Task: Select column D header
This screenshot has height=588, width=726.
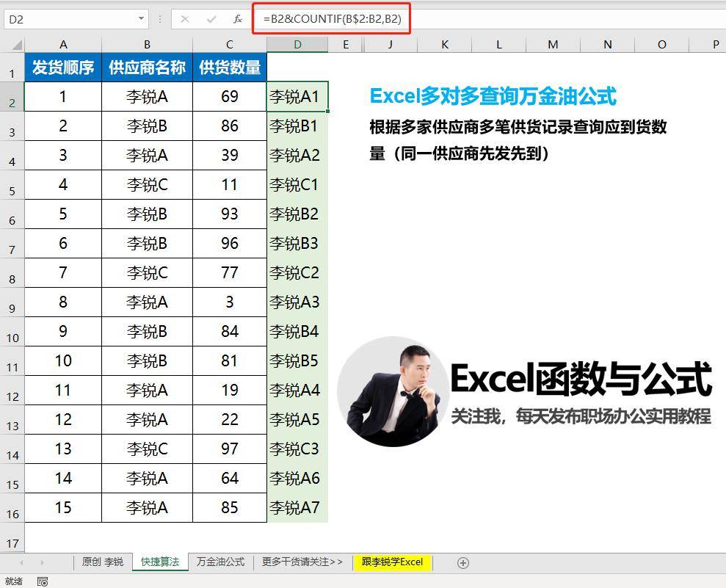Action: coord(297,45)
